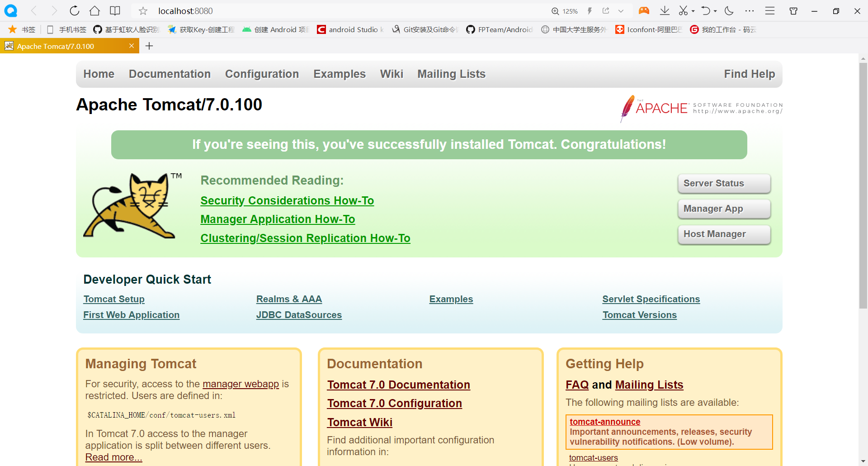Open the Tomcat Setup link
The width and height of the screenshot is (868, 466).
[x=114, y=300]
